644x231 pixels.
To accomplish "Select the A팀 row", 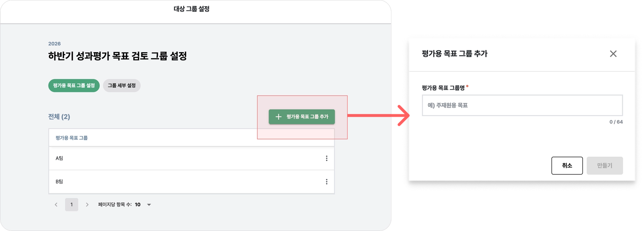I will coord(192,158).
